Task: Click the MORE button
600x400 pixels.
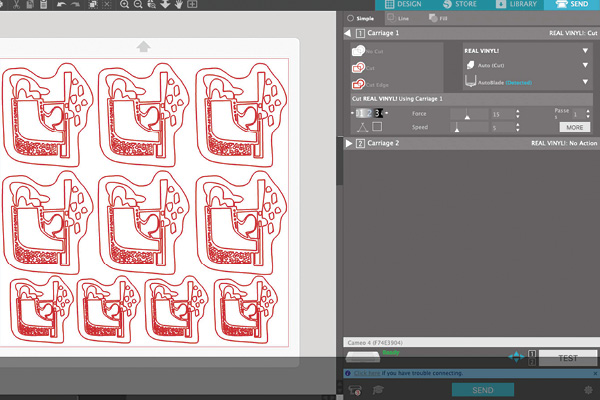Action: point(574,127)
